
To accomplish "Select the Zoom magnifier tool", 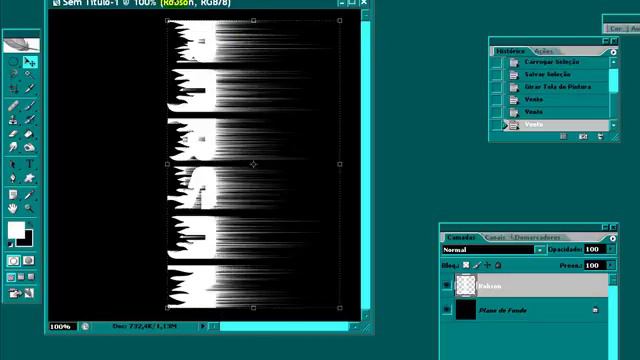I will pos(29,208).
